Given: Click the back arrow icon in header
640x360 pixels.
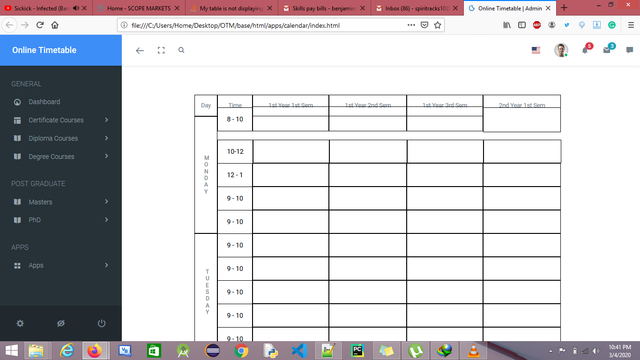Looking at the screenshot, I should pos(140,51).
